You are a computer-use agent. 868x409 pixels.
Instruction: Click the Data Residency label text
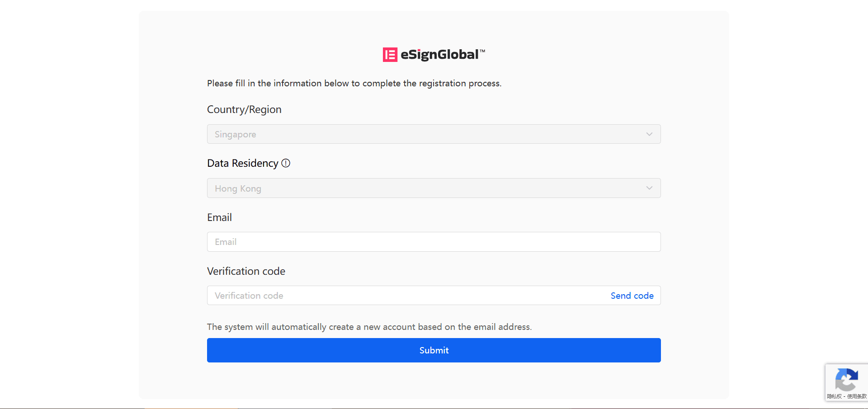243,163
